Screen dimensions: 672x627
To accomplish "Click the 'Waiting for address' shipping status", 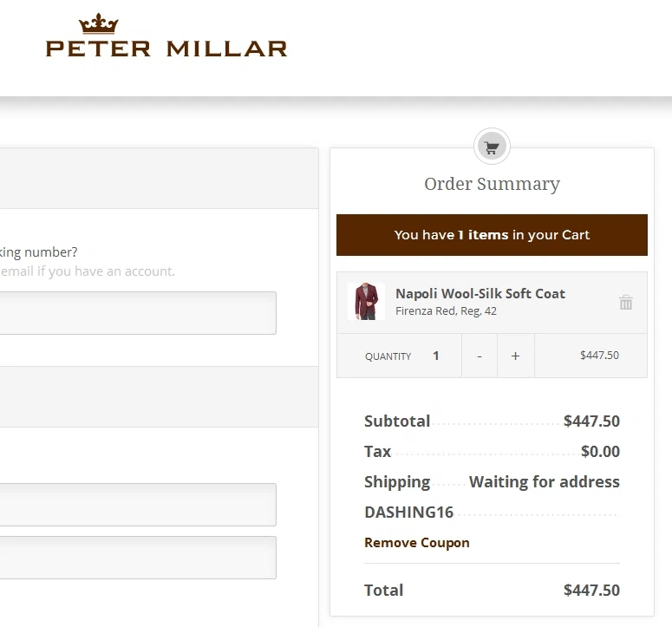I will 544,481.
